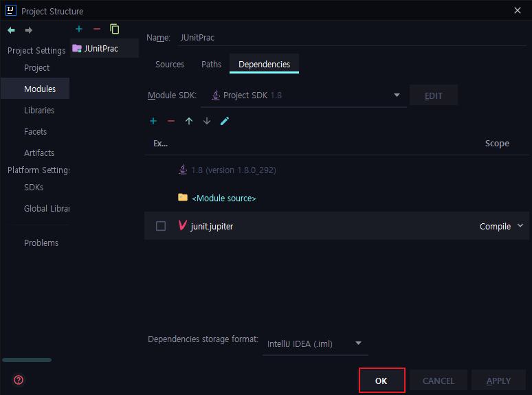
Task: Select the Dependencies tab
Action: (265, 64)
